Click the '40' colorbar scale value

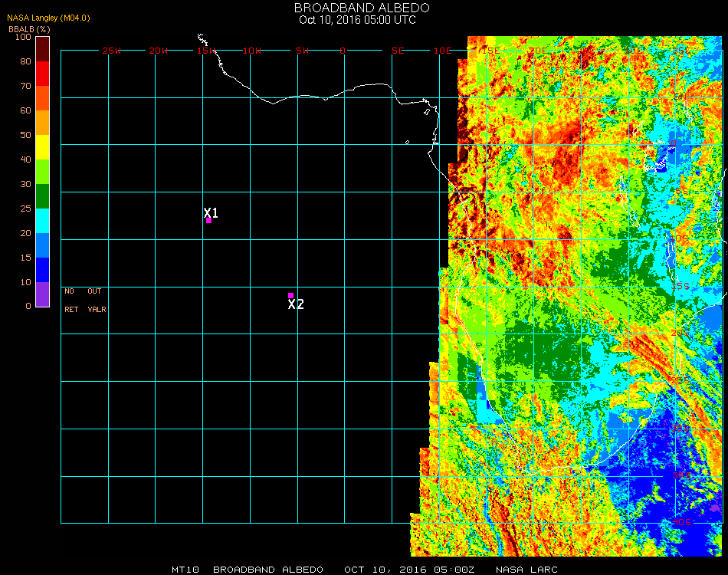[25, 159]
